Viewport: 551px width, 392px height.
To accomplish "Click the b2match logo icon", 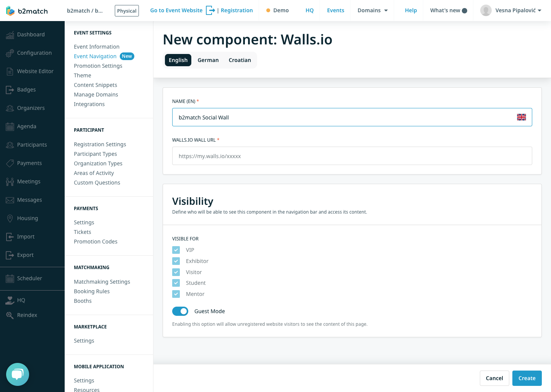I will (10, 11).
